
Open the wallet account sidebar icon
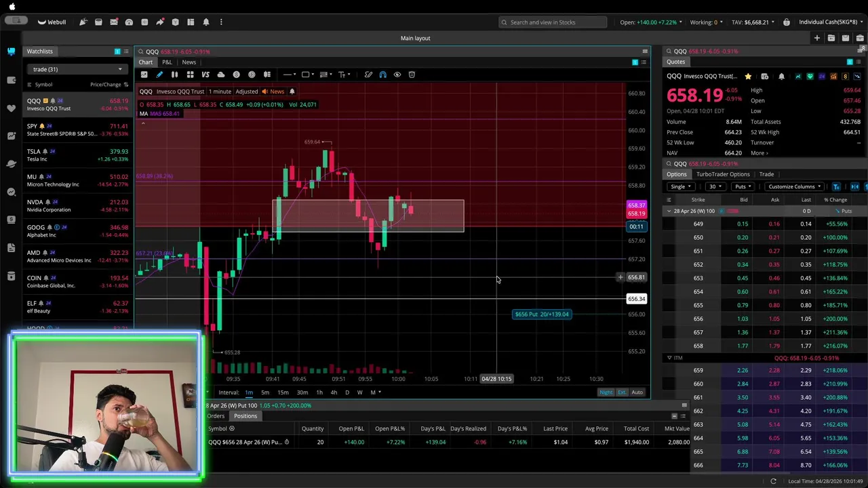pos(11,80)
